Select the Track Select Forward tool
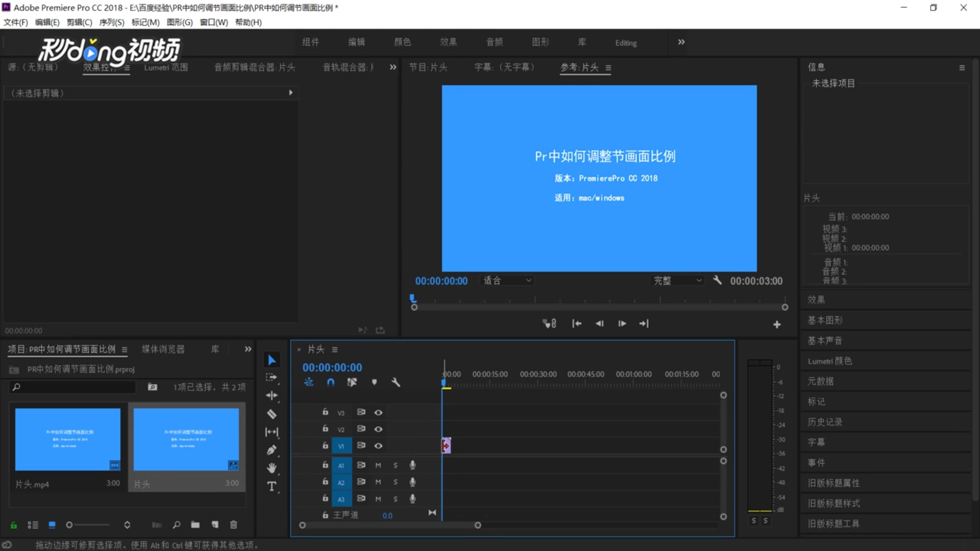Screen dimensions: 980x551 [x=272, y=378]
